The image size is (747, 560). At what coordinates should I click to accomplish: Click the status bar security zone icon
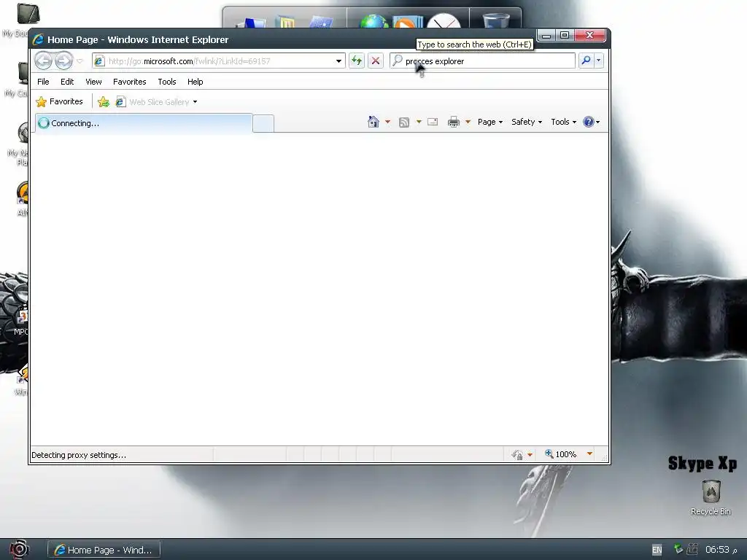pyautogui.click(x=517, y=454)
